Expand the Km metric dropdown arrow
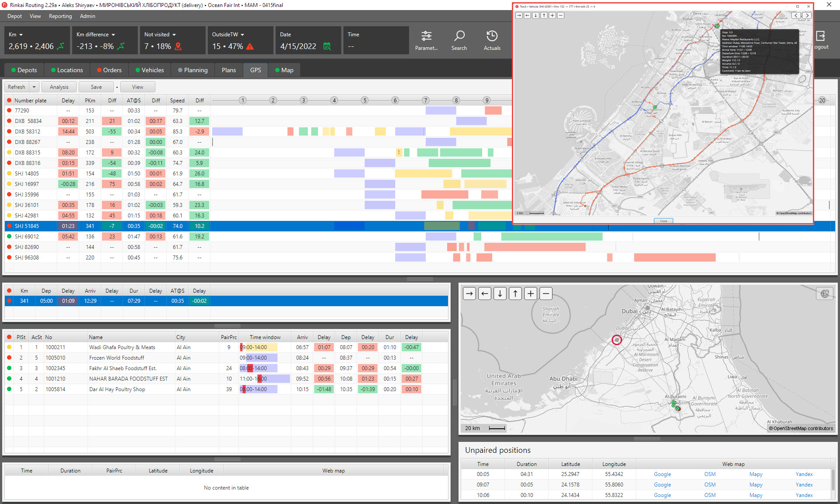This screenshot has height=504, width=840. 21,35
